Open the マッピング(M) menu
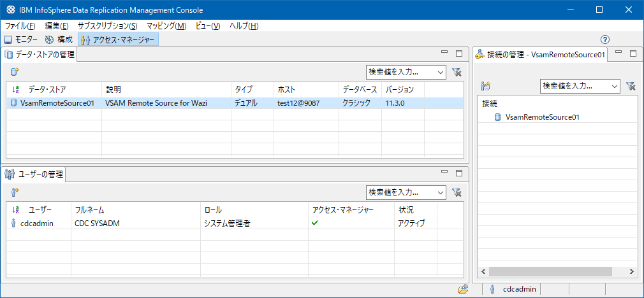Image resolution: width=644 pixels, height=298 pixels. pos(166,26)
